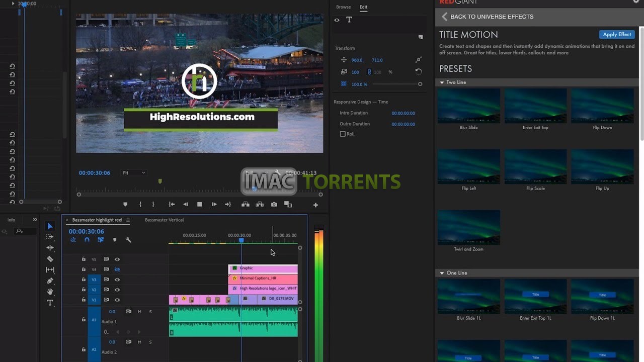
Task: Toggle linked selection in timeline
Action: pyautogui.click(x=101, y=240)
